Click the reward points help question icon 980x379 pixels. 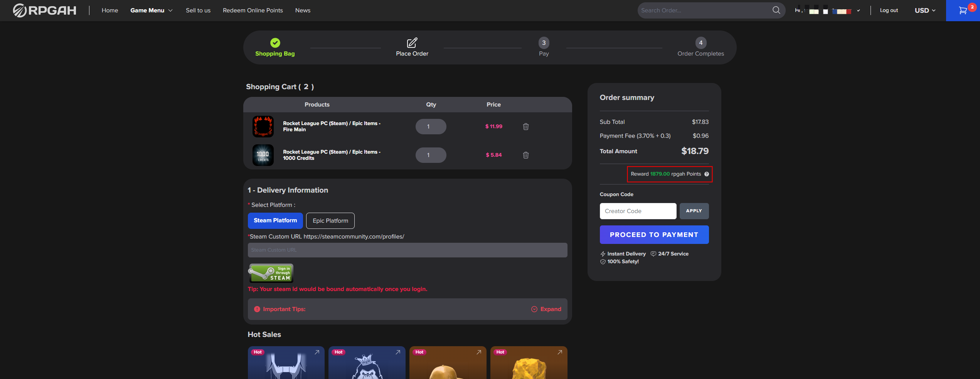pos(706,174)
